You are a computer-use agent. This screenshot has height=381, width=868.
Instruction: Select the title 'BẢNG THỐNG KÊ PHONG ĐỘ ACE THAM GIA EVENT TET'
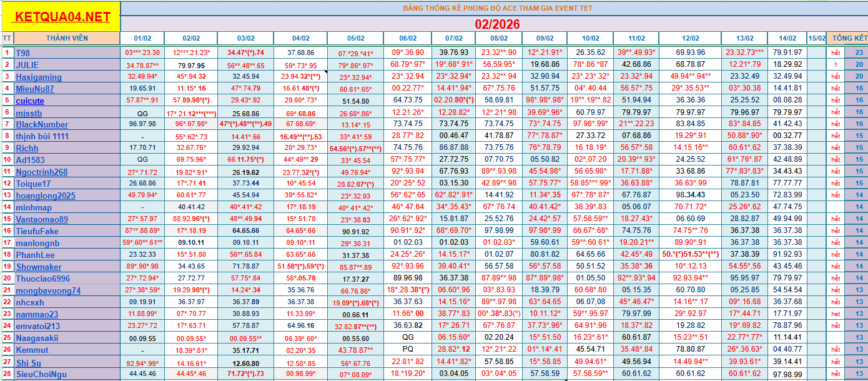[x=498, y=8]
